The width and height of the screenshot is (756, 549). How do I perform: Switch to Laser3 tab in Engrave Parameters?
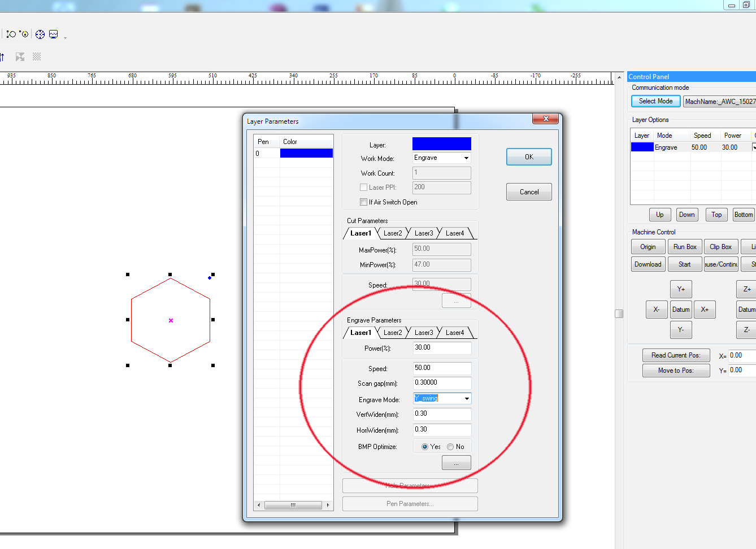point(424,333)
